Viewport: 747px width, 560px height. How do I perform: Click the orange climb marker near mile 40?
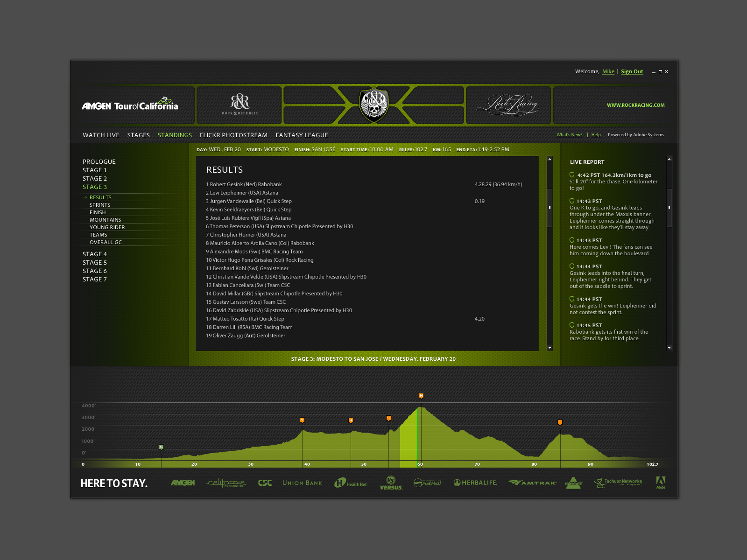[x=302, y=420]
